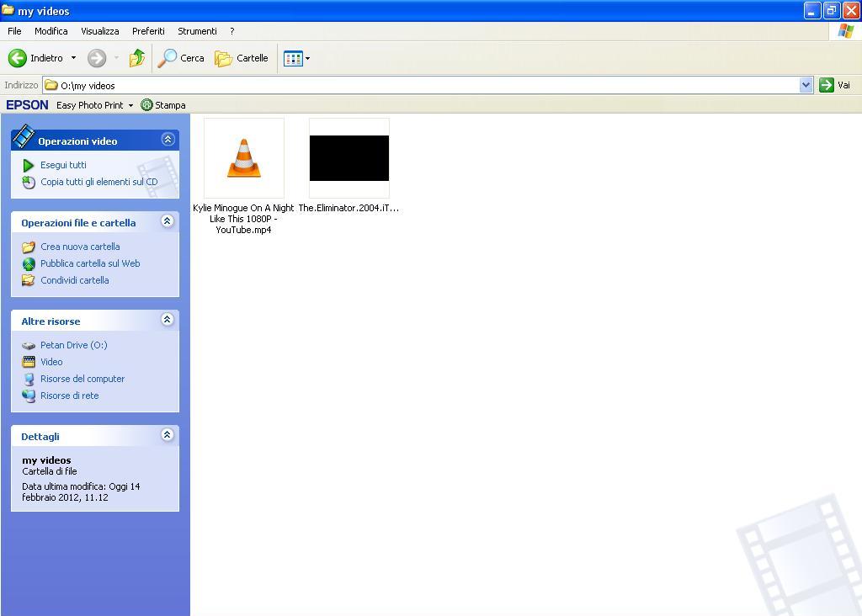Open the Petan Drive (O:) link
The image size is (862, 616).
pos(74,345)
